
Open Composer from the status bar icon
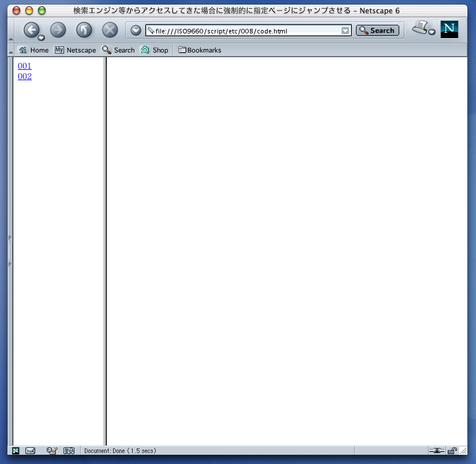click(52, 451)
